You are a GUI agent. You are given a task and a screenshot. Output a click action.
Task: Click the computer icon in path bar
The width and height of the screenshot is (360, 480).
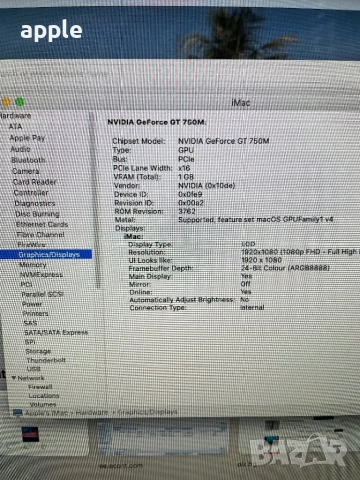coord(17,413)
